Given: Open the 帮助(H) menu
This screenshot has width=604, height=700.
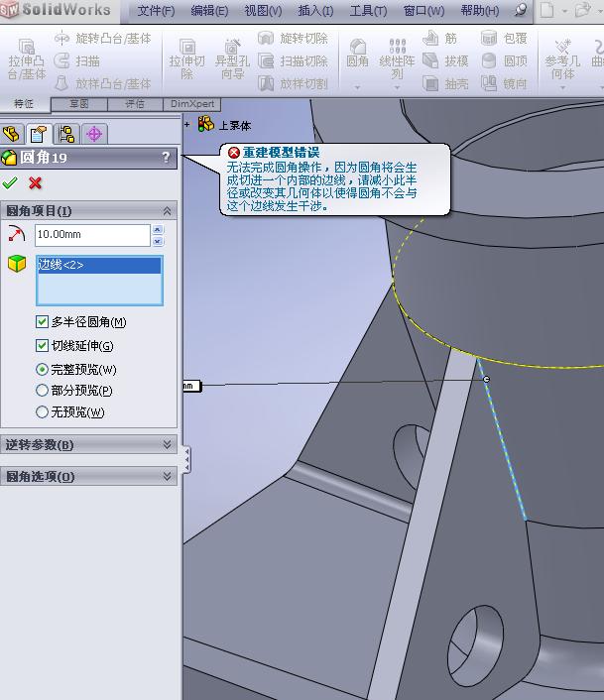Looking at the screenshot, I should [480, 10].
